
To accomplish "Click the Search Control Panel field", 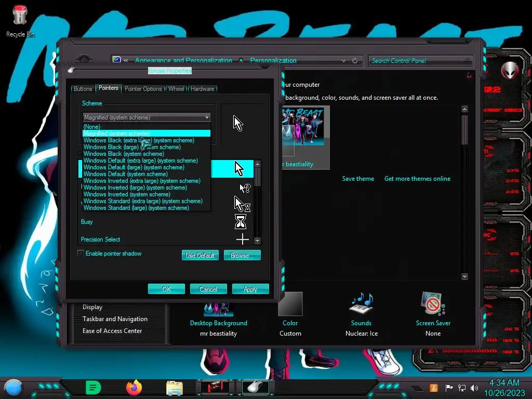I will point(420,61).
